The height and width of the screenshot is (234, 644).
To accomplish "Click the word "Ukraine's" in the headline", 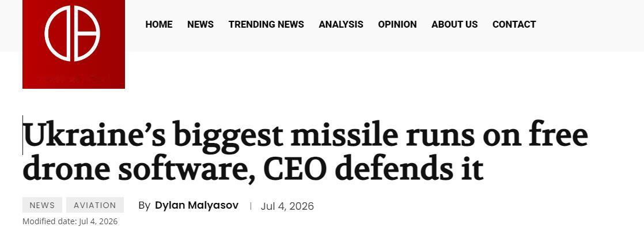I will (94, 135).
